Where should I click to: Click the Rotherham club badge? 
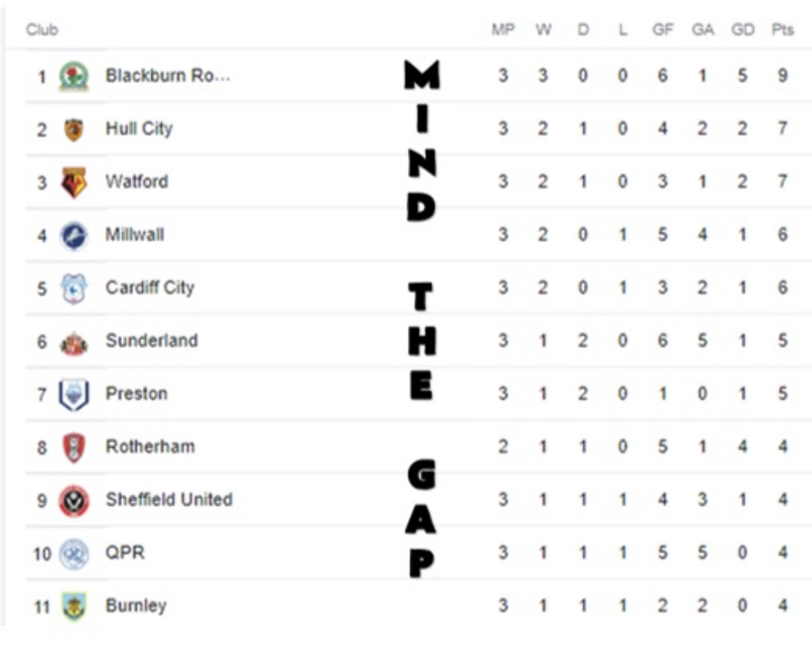pos(74,447)
